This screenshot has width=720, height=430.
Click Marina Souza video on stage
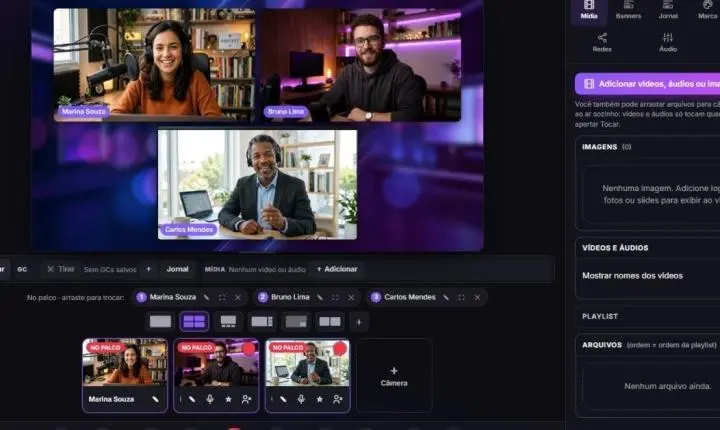154,64
